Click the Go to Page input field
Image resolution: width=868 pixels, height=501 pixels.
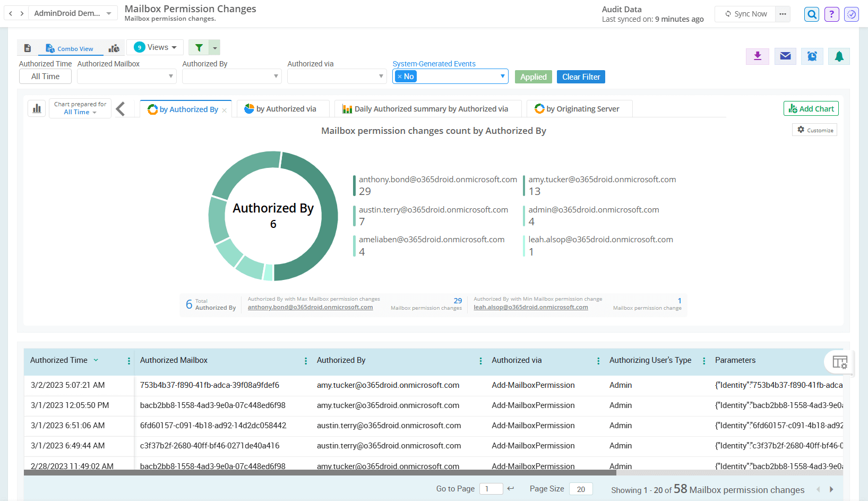491,489
